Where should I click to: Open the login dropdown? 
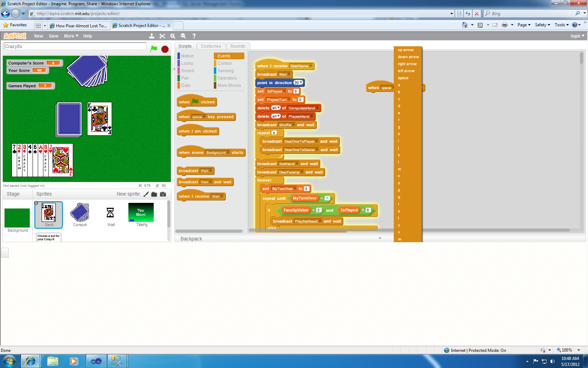(577, 36)
